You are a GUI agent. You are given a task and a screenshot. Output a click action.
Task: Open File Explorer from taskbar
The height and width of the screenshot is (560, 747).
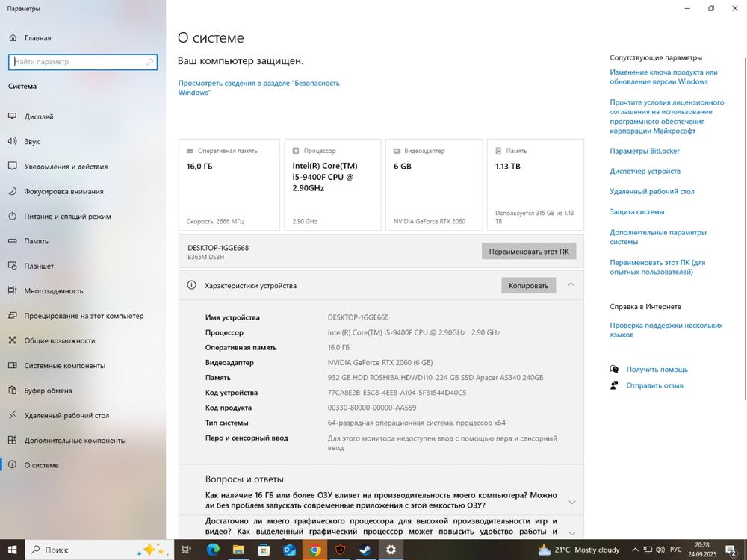[x=238, y=550]
